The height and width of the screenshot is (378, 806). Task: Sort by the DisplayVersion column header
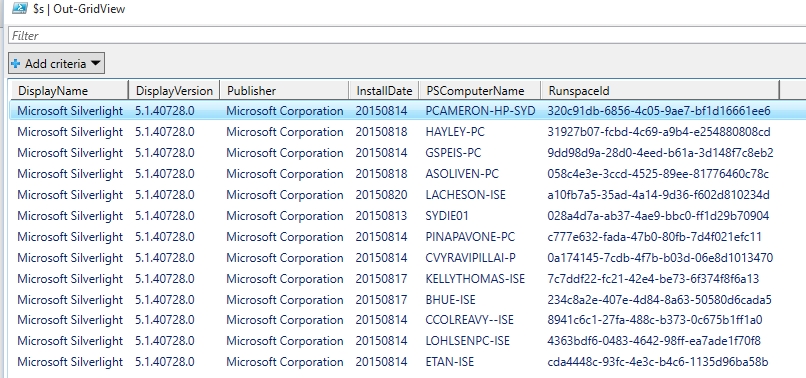tap(174, 91)
